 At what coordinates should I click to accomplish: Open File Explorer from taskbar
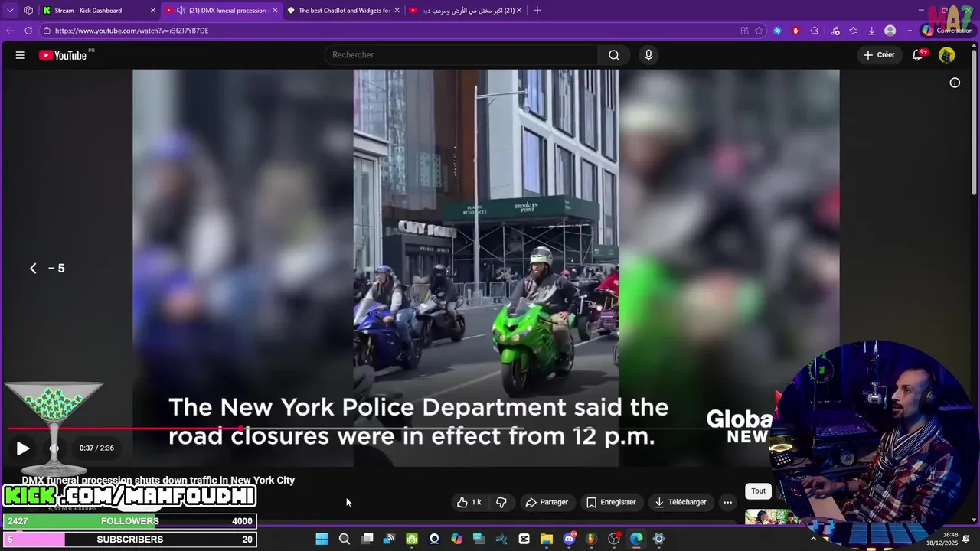(x=547, y=539)
